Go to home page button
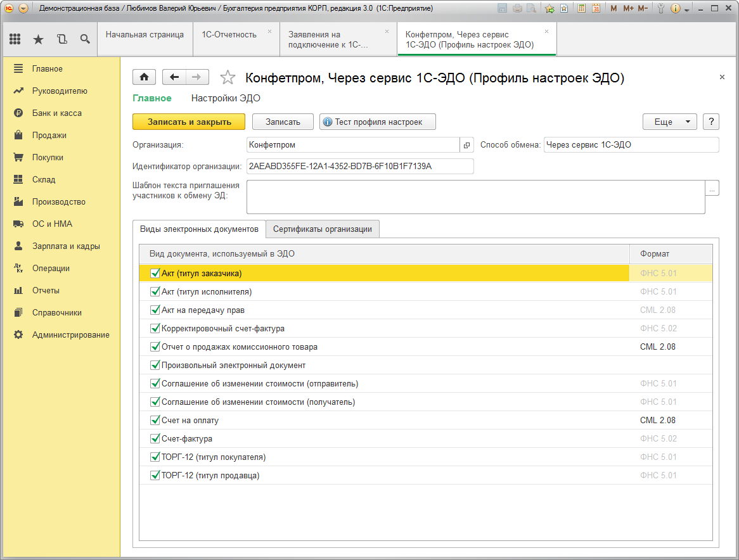The height and width of the screenshot is (560, 739). tap(145, 77)
